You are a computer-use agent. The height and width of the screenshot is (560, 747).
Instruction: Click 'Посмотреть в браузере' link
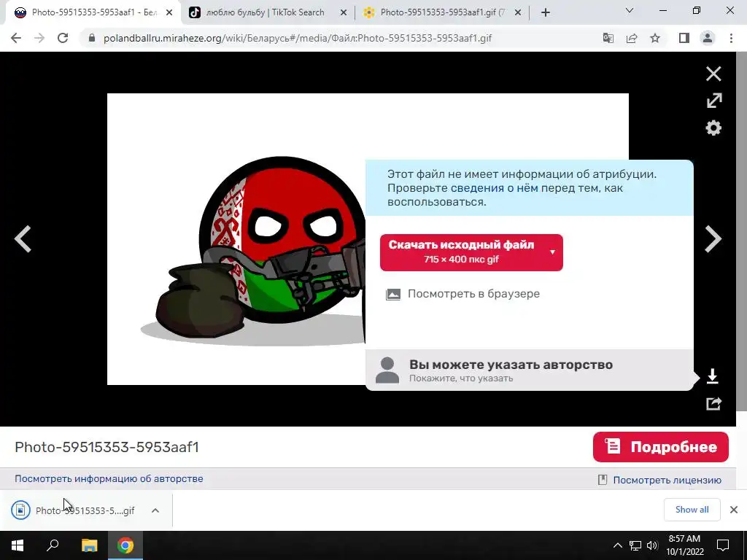tap(473, 294)
